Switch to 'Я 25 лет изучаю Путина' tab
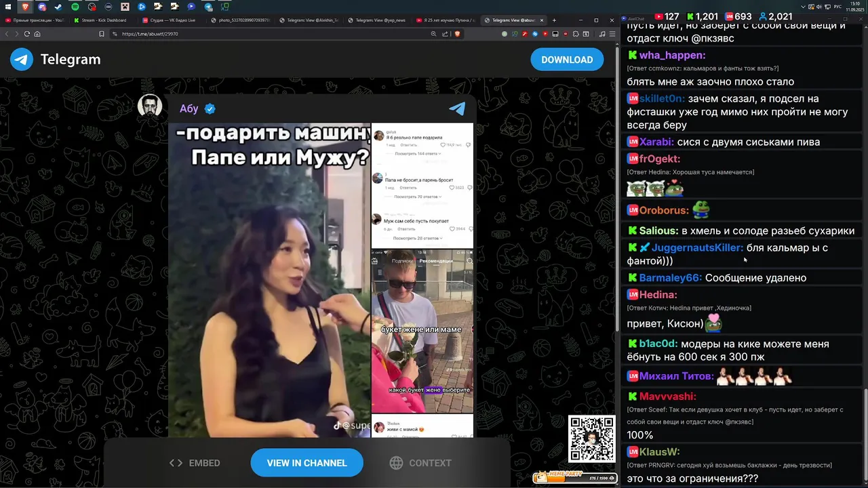The image size is (868, 488). tap(446, 20)
